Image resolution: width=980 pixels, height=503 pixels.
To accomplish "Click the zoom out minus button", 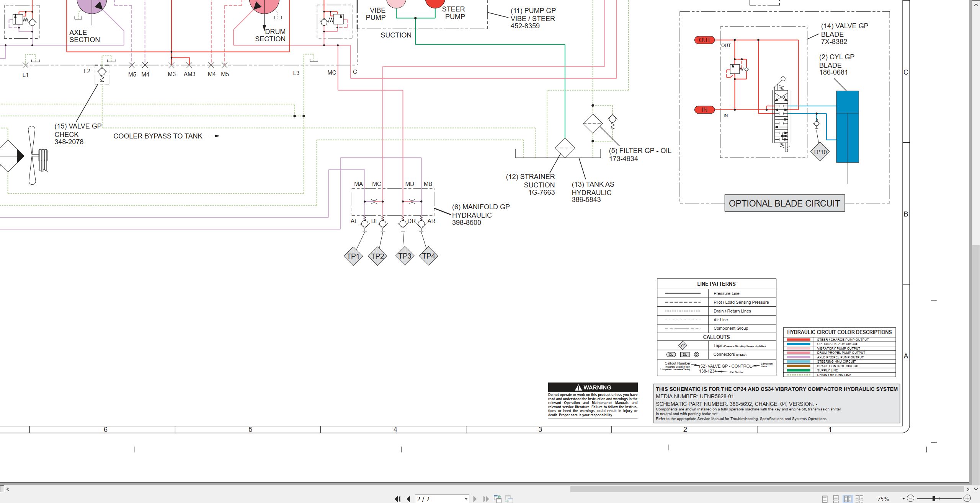I will pos(911,498).
